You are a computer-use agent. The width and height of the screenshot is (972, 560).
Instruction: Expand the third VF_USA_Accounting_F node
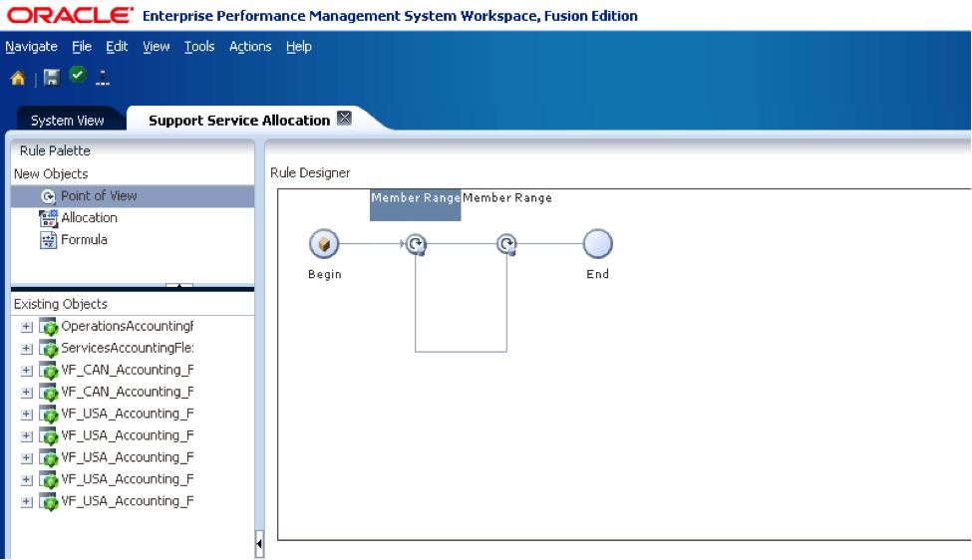tap(27, 457)
